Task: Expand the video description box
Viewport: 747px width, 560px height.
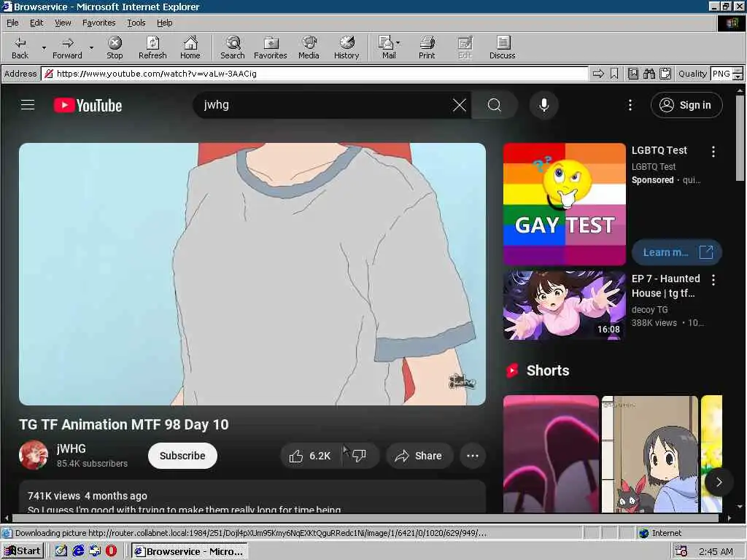Action: click(252, 496)
